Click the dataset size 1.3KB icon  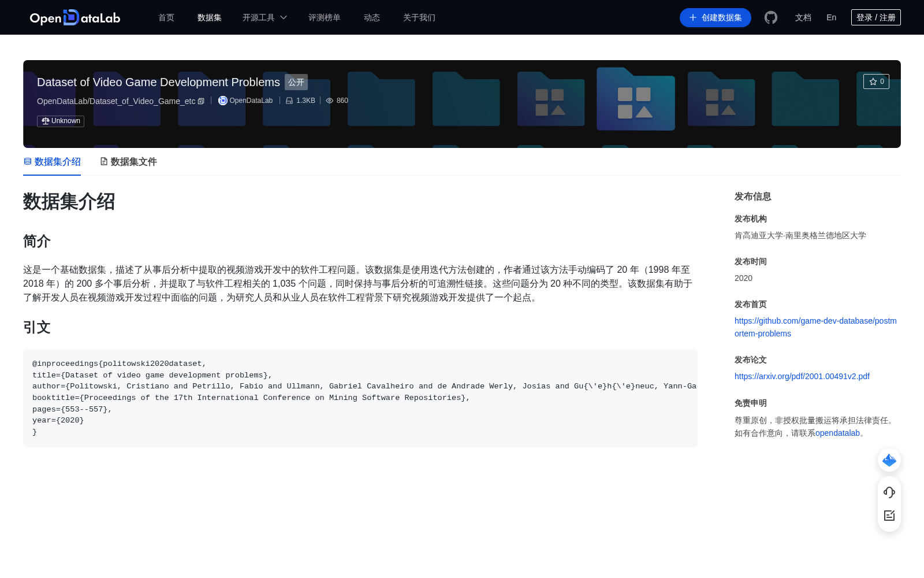(x=289, y=101)
